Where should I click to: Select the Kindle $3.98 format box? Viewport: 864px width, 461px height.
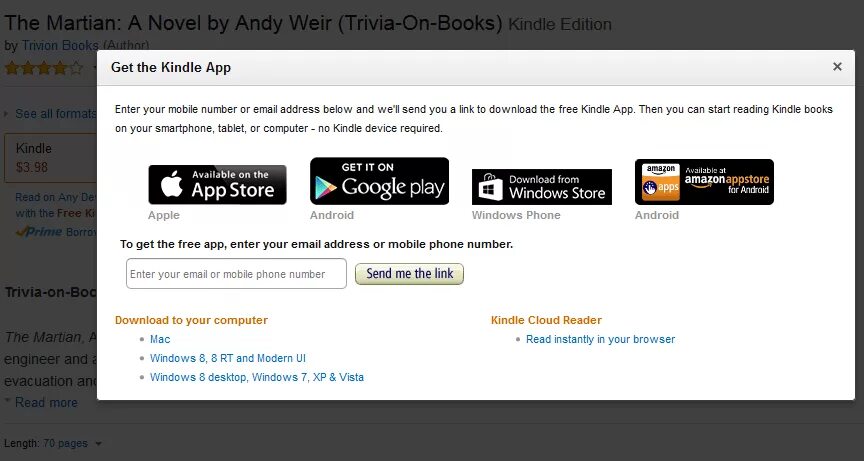click(51, 158)
